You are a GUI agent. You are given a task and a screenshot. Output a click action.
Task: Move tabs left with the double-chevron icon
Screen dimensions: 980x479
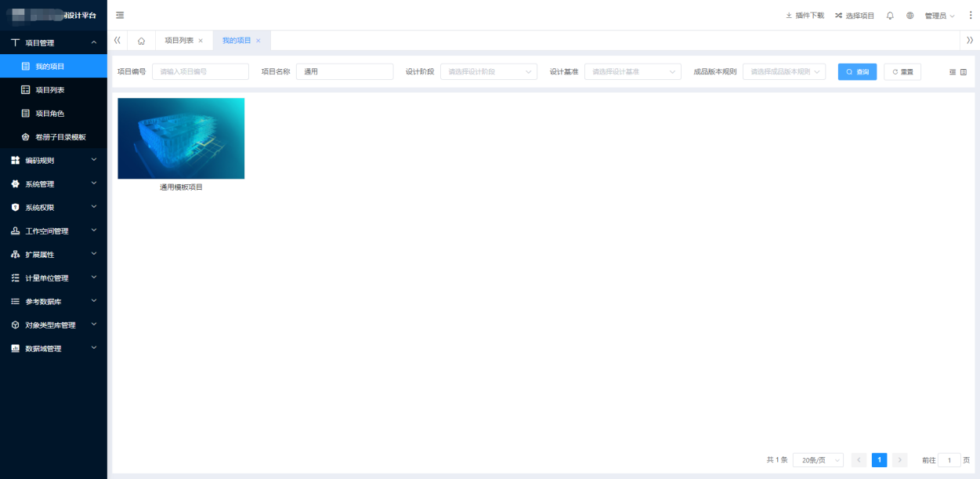click(117, 40)
